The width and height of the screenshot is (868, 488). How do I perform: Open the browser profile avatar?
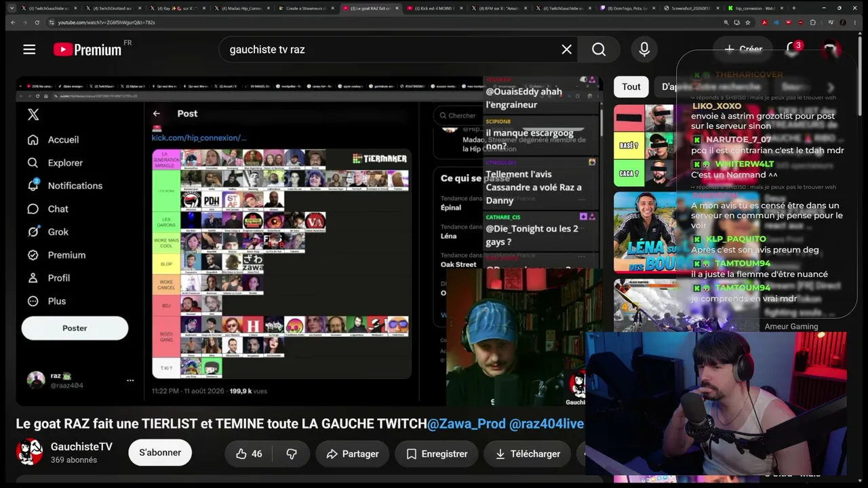[844, 22]
